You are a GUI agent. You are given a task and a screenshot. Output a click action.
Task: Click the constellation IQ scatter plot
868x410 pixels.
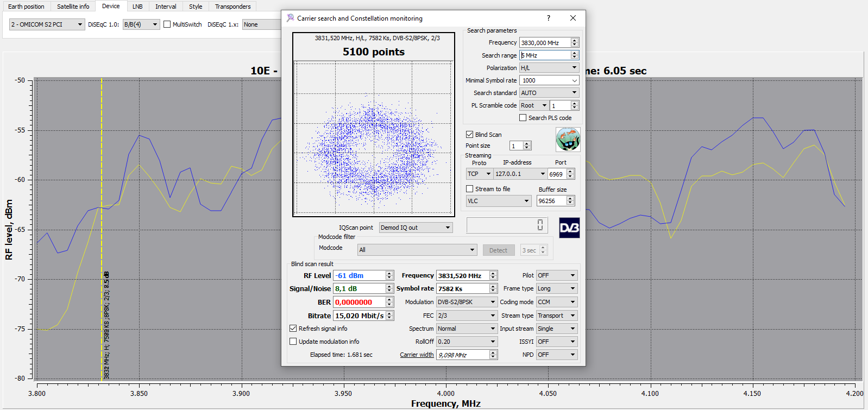pyautogui.click(x=374, y=138)
